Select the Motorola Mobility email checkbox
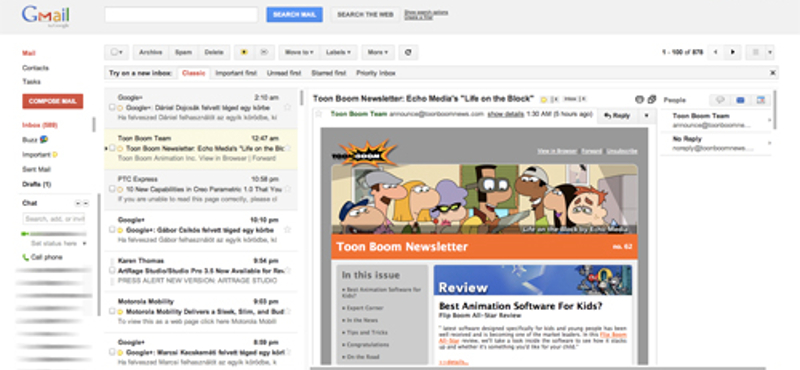This screenshot has width=800, height=370. coord(112,311)
